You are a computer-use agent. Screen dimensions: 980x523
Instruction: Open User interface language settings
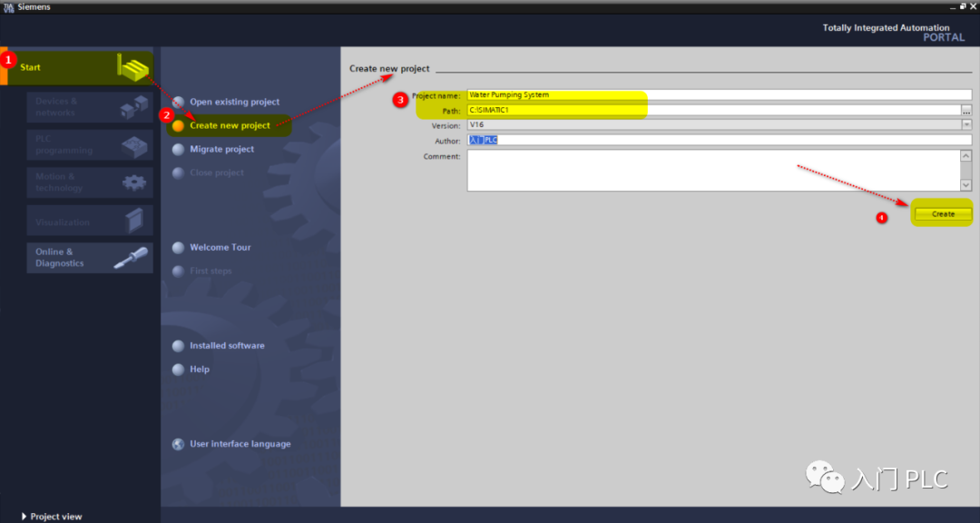[x=240, y=443]
